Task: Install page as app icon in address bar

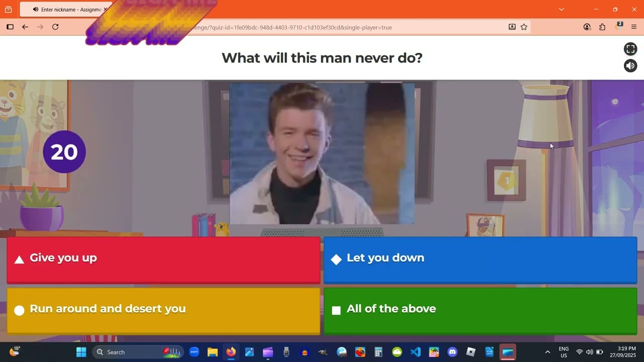Action: coord(512,27)
